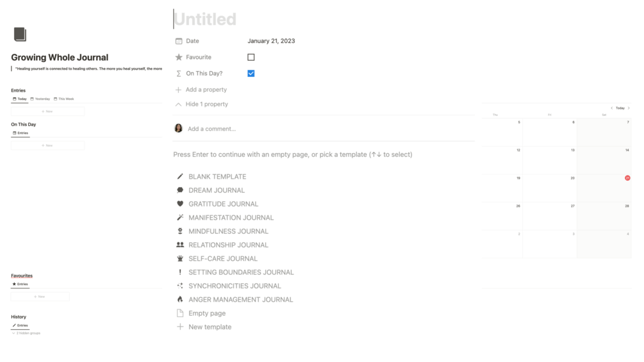Open the This Week entries tab

[x=64, y=99]
